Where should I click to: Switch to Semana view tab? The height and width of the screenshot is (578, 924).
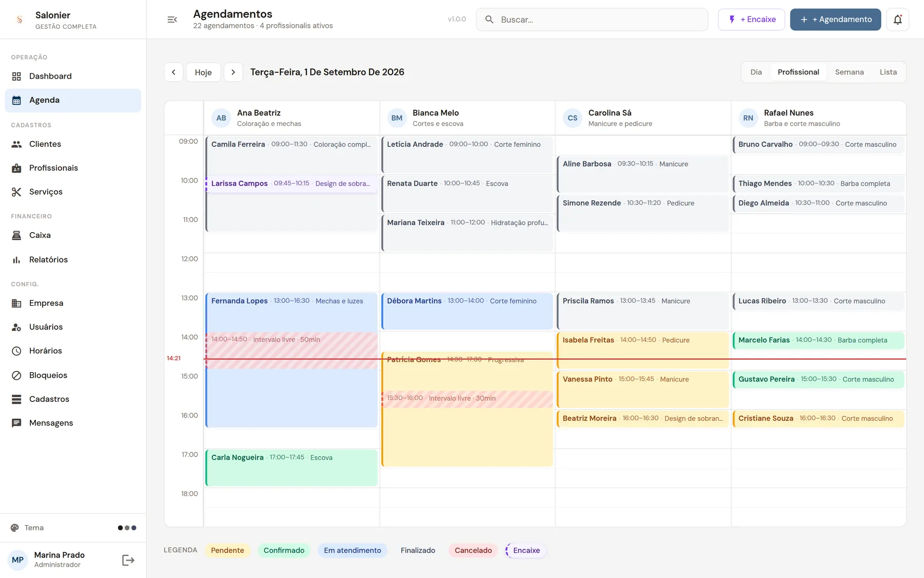click(x=849, y=72)
